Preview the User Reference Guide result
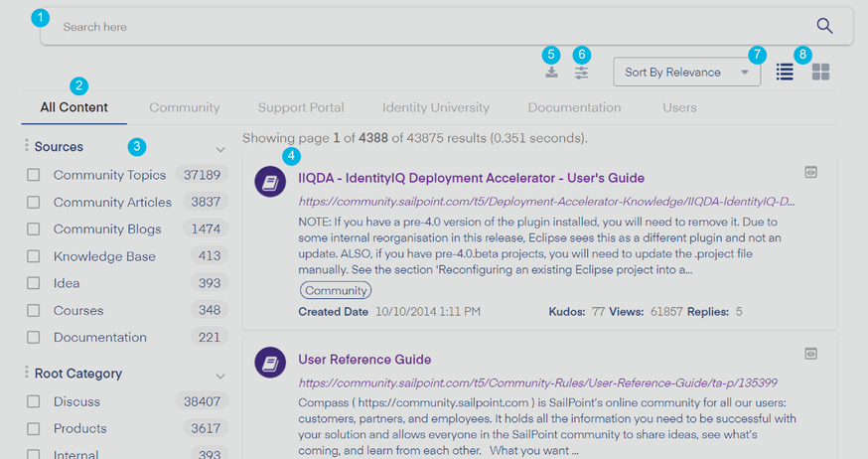868x459 pixels. coord(811,353)
